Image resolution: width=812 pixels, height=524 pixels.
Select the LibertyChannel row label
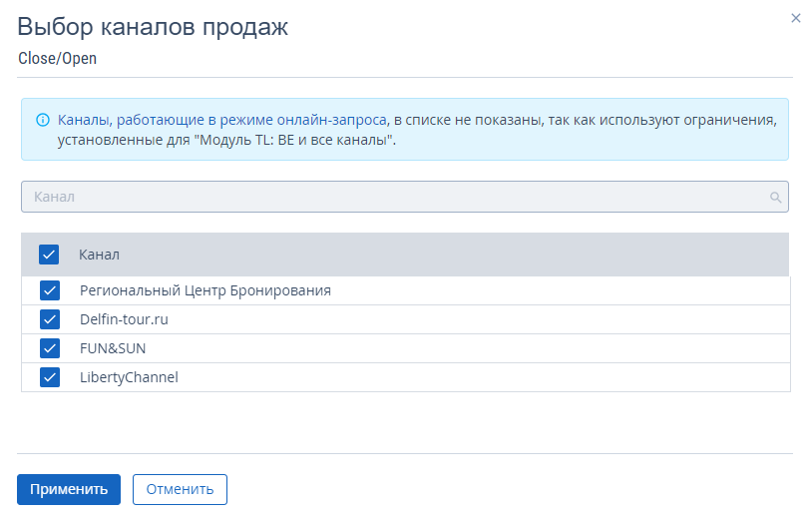pos(129,377)
